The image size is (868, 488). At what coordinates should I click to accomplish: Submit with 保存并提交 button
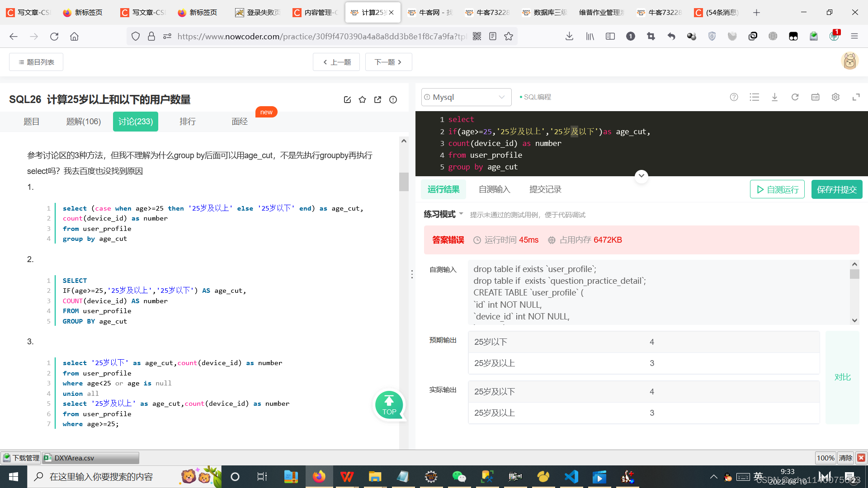[x=837, y=189]
